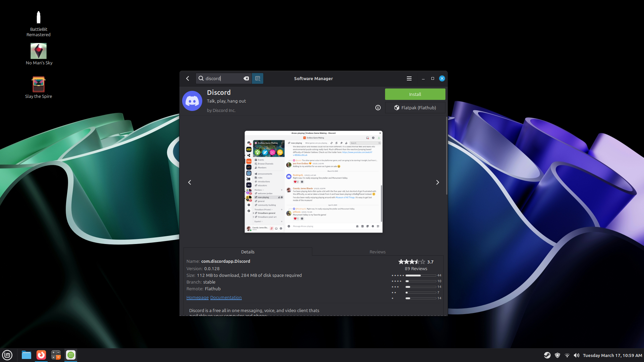
Task: Open the Flatpak (Flathub) source selector
Action: pos(415,108)
